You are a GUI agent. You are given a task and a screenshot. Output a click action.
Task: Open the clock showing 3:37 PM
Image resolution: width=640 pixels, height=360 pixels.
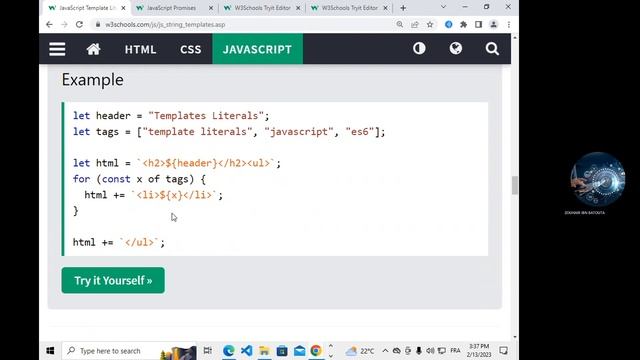point(479,350)
